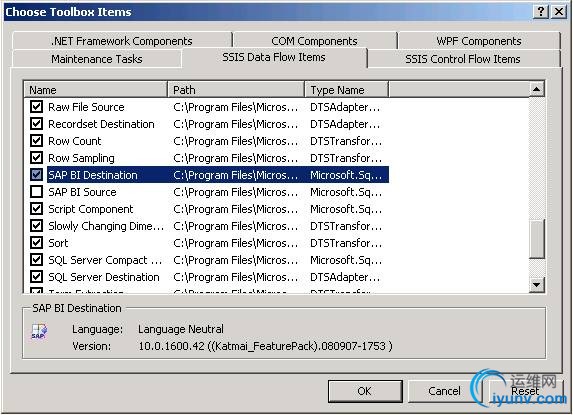
Task: Sort list by Path column header
Action: (236, 90)
